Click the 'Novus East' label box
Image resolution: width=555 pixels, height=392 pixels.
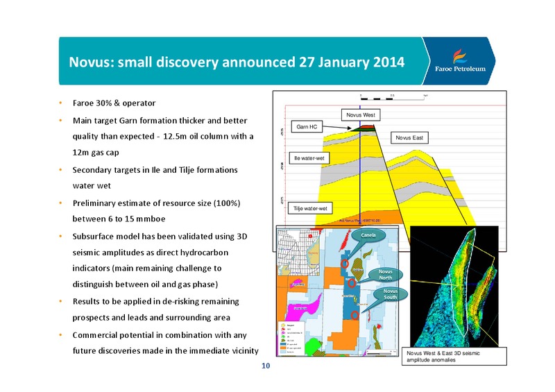(x=409, y=138)
